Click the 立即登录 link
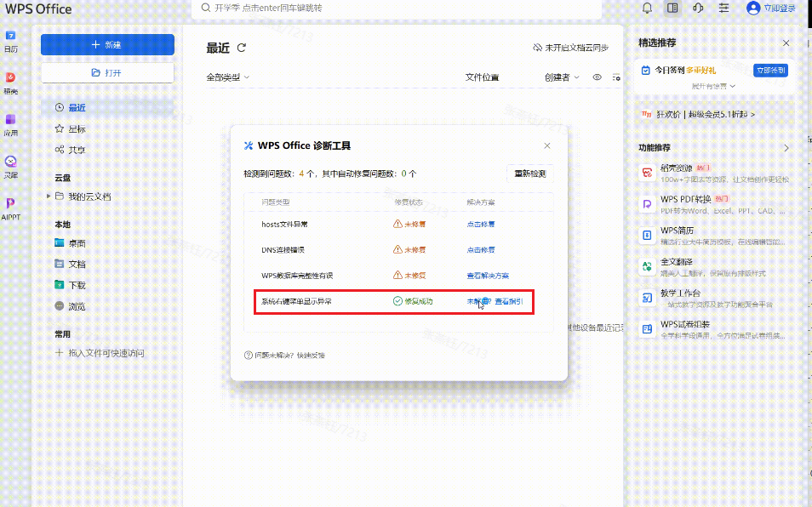 coord(780,8)
